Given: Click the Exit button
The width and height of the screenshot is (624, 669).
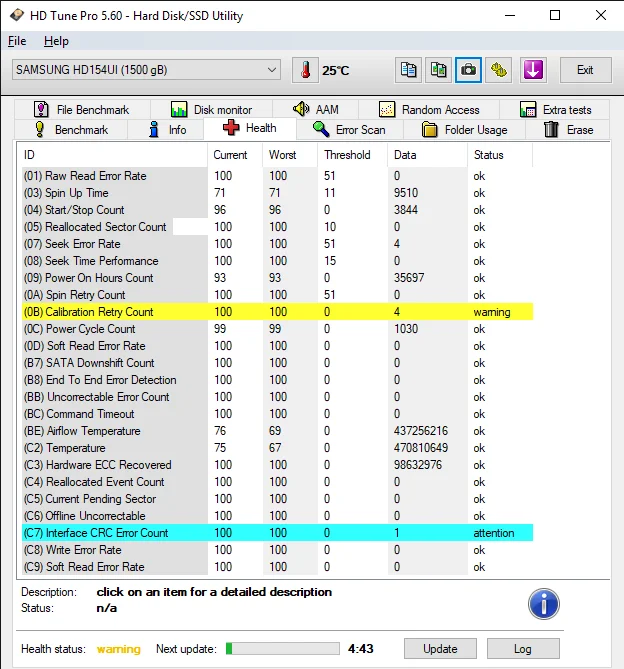Looking at the screenshot, I should pyautogui.click(x=585, y=70).
